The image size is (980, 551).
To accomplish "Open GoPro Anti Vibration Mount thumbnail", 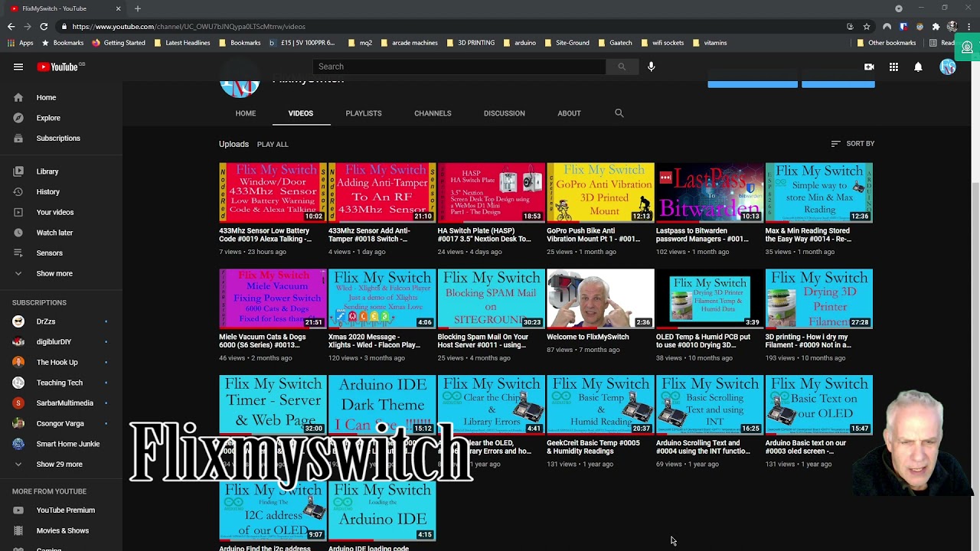I will pos(600,192).
